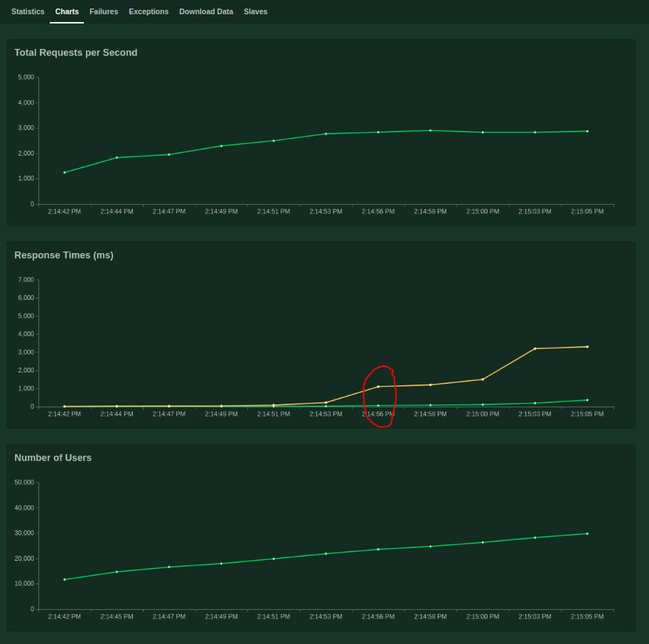649x644 pixels.
Task: Click 2:14:58 PM point on Number of Users line
Action: [x=430, y=547]
